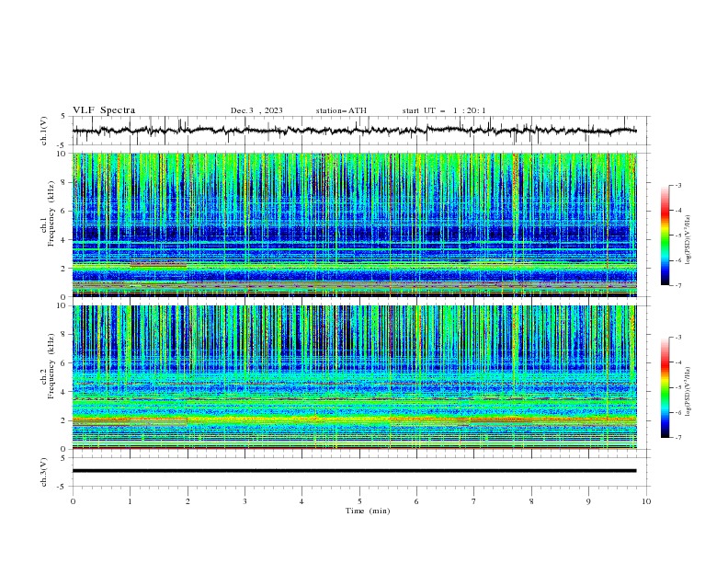The height and width of the screenshot is (563, 728).
Task: Click the "1" tick on the time axis
Action: point(130,501)
